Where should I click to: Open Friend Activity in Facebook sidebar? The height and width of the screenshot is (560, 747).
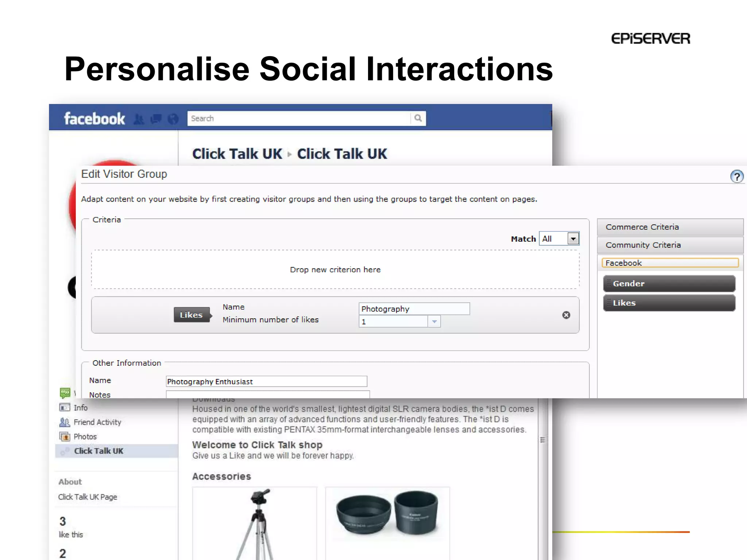tap(97, 422)
